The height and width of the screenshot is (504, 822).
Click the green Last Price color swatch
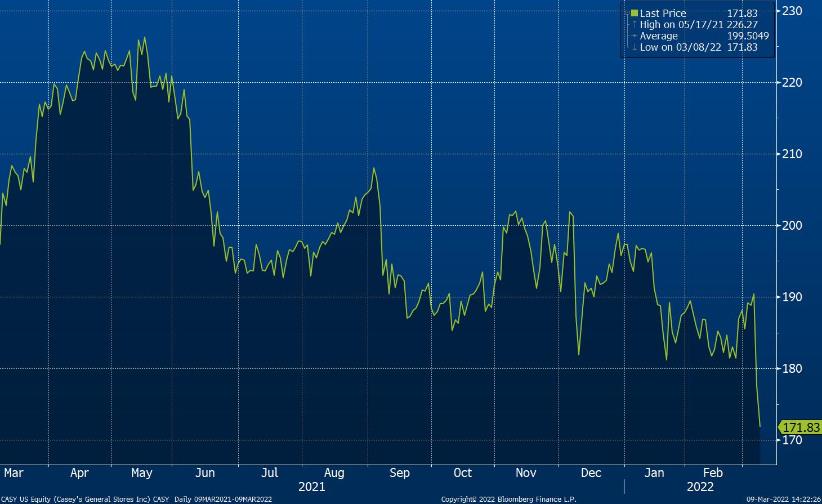coord(635,13)
